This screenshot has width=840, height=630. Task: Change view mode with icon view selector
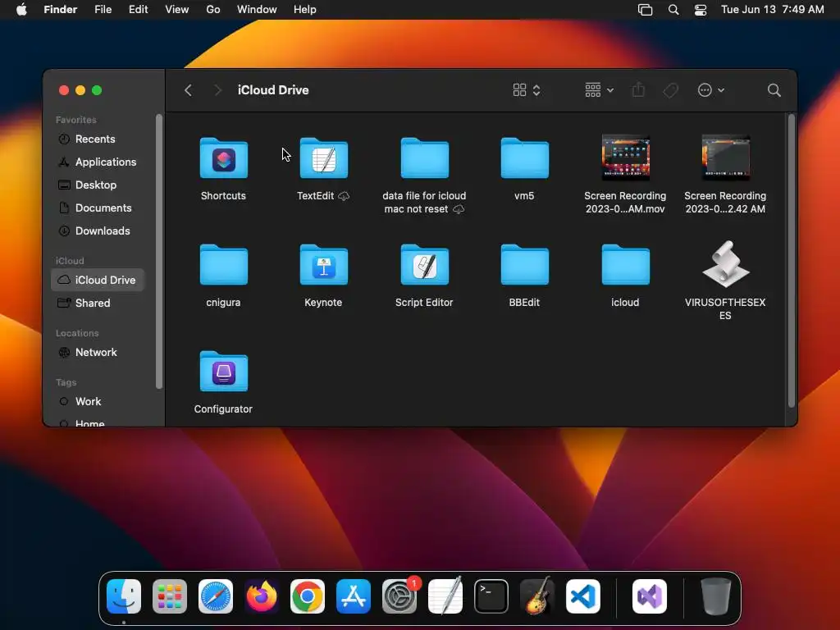tap(527, 90)
